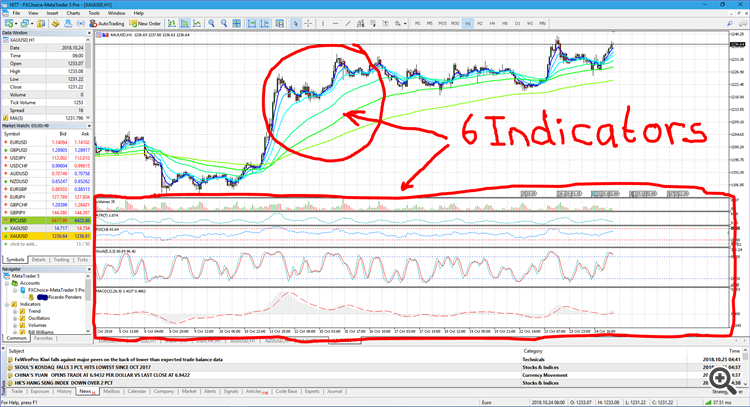Click the Zoom Out magnifier icon

(x=223, y=23)
